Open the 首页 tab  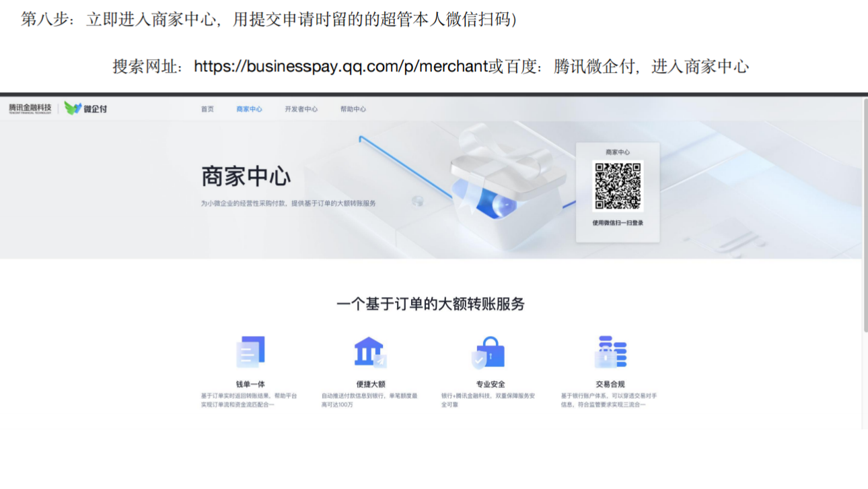[207, 109]
